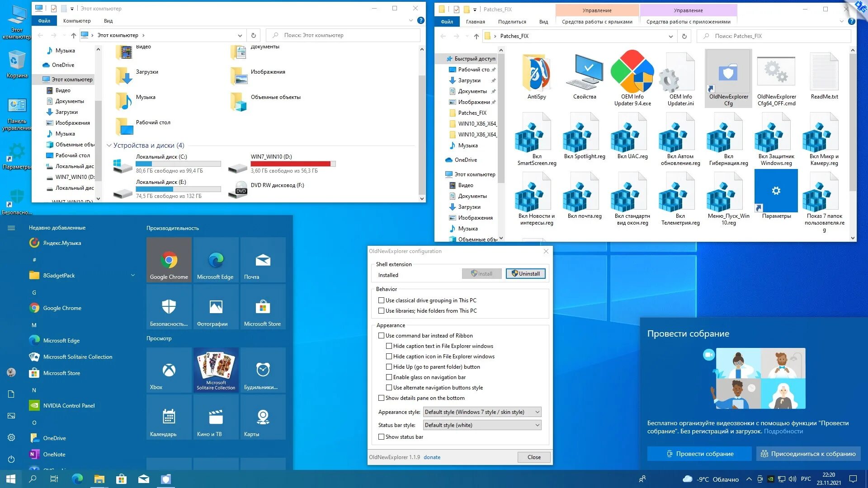Check the Show status bar option
The width and height of the screenshot is (868, 488).
pos(381,437)
